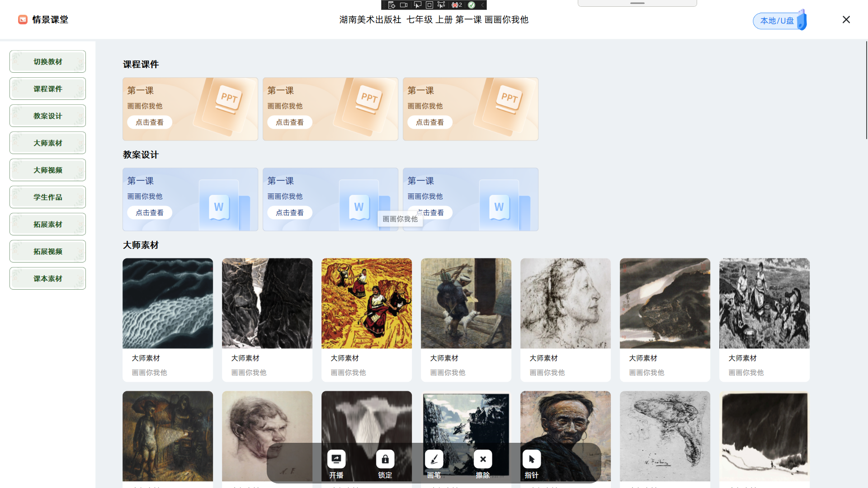
Task: Click the Word icon on the leftmost lesson plan card
Action: [x=219, y=207]
